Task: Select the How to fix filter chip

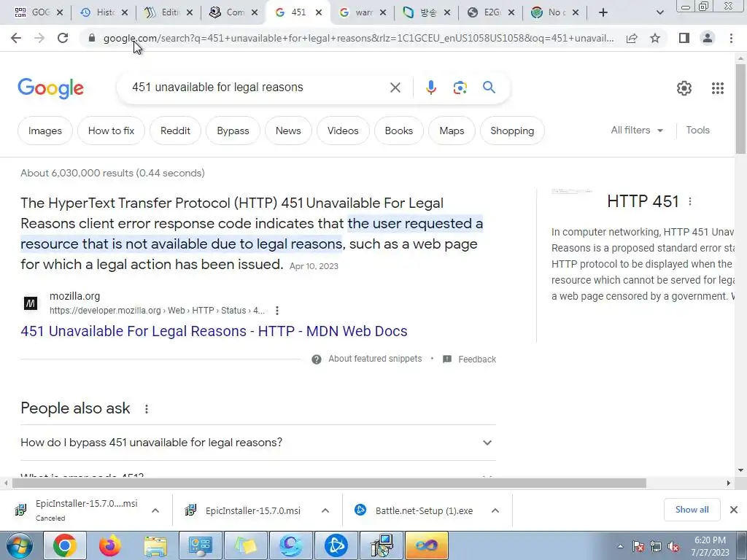Action: [111, 131]
